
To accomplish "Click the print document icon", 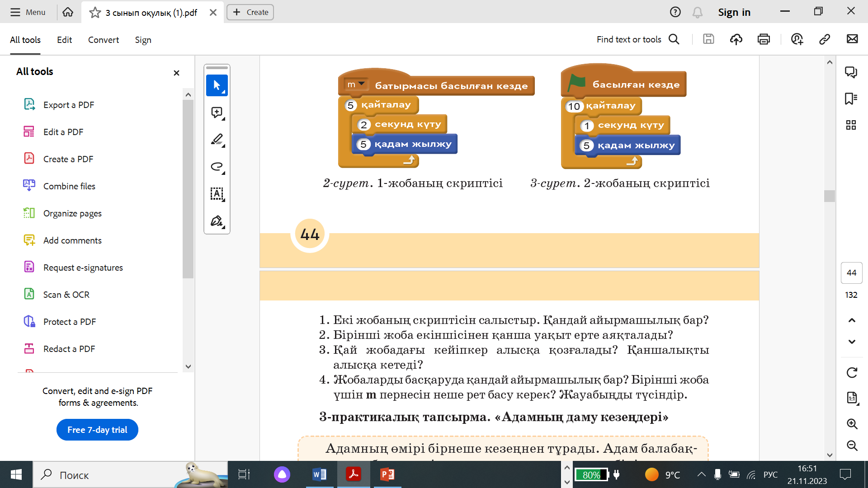I will point(764,40).
